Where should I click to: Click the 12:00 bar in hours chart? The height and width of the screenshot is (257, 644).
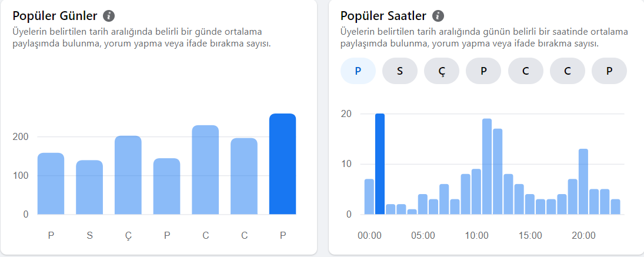click(498, 172)
